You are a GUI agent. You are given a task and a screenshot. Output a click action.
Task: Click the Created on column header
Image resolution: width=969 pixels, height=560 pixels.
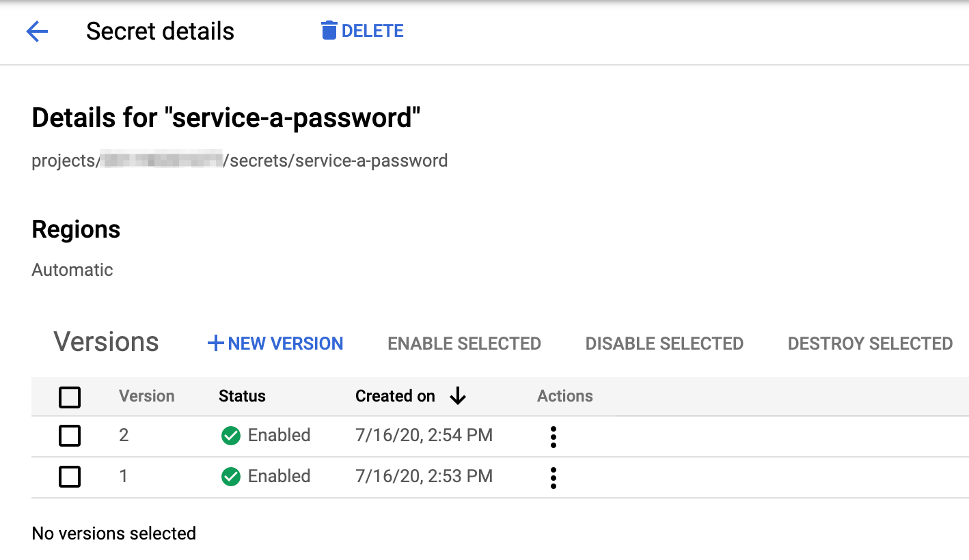coord(395,396)
